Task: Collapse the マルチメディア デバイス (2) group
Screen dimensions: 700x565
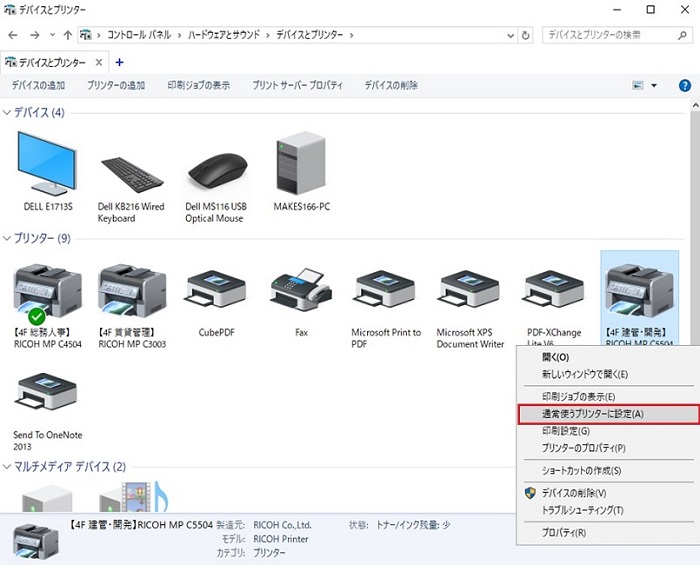Action: (x=6, y=467)
